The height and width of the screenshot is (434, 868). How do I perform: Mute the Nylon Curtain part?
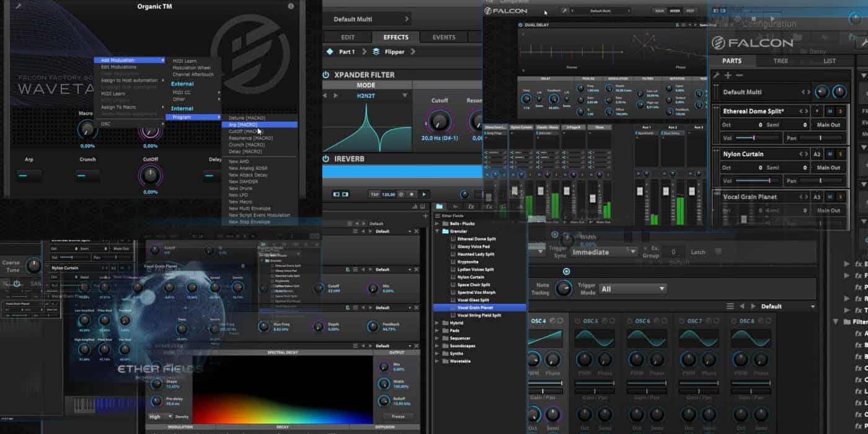tap(830, 154)
